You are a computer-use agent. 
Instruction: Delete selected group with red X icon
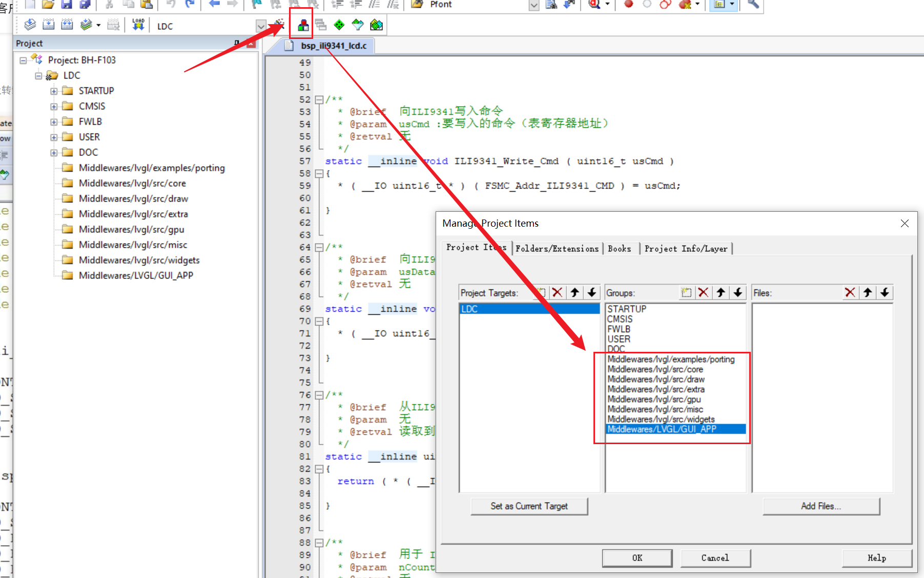click(704, 293)
